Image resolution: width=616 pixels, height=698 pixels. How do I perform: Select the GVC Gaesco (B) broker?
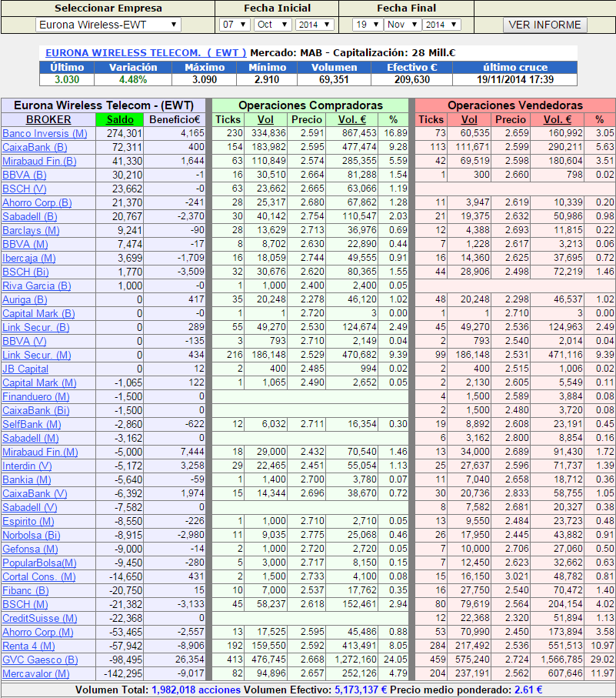pyautogui.click(x=40, y=660)
